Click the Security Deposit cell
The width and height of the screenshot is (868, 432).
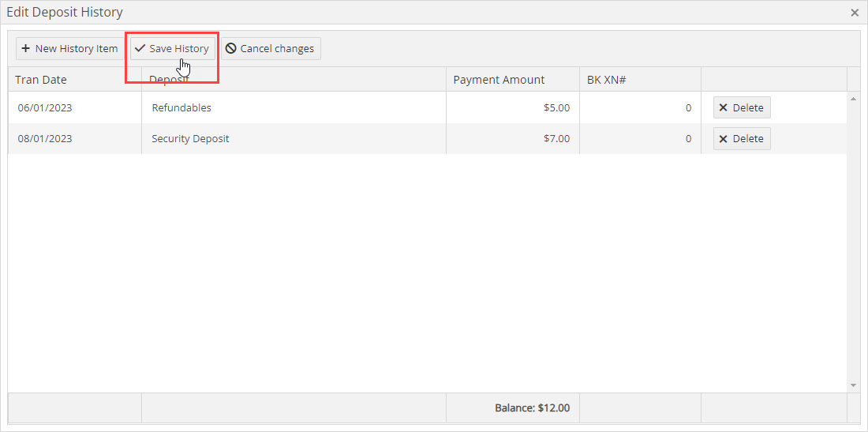pyautogui.click(x=190, y=138)
